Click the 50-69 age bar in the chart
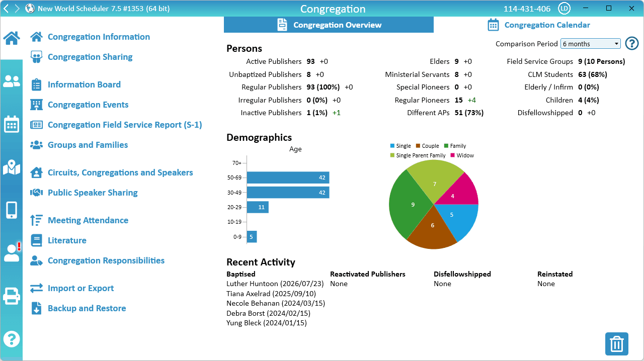This screenshot has height=361, width=644. (x=288, y=177)
